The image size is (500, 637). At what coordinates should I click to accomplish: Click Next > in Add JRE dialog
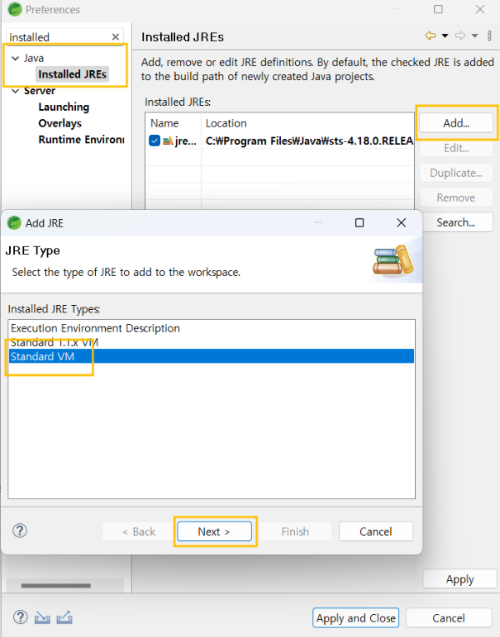pos(214,531)
